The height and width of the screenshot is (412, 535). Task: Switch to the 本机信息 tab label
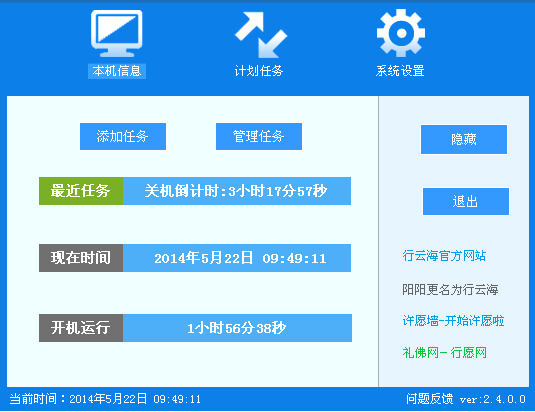coord(117,71)
